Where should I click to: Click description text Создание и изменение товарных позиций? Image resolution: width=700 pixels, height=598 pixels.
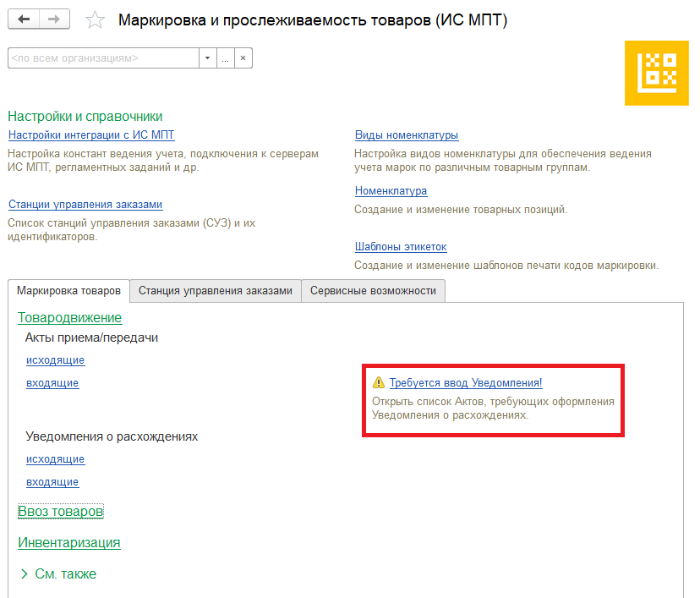coord(461,210)
